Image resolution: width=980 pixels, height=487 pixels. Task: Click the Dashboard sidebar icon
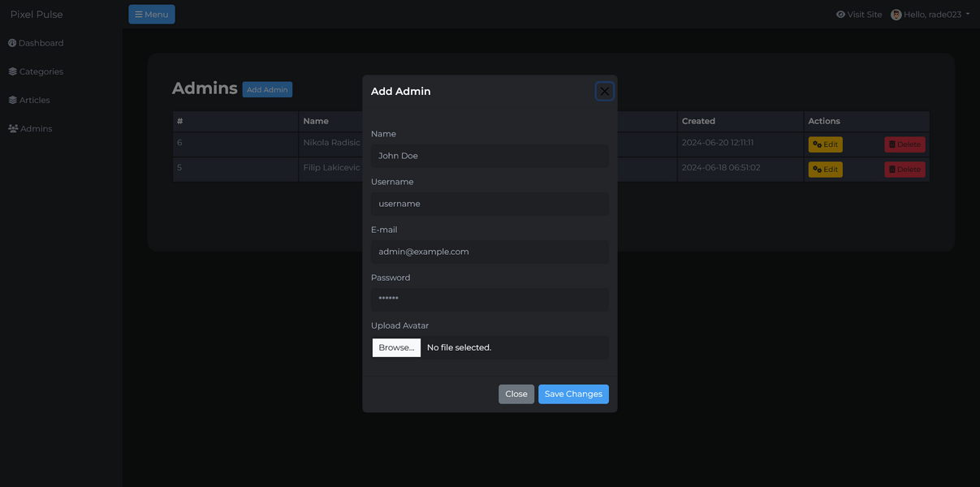coord(12,43)
